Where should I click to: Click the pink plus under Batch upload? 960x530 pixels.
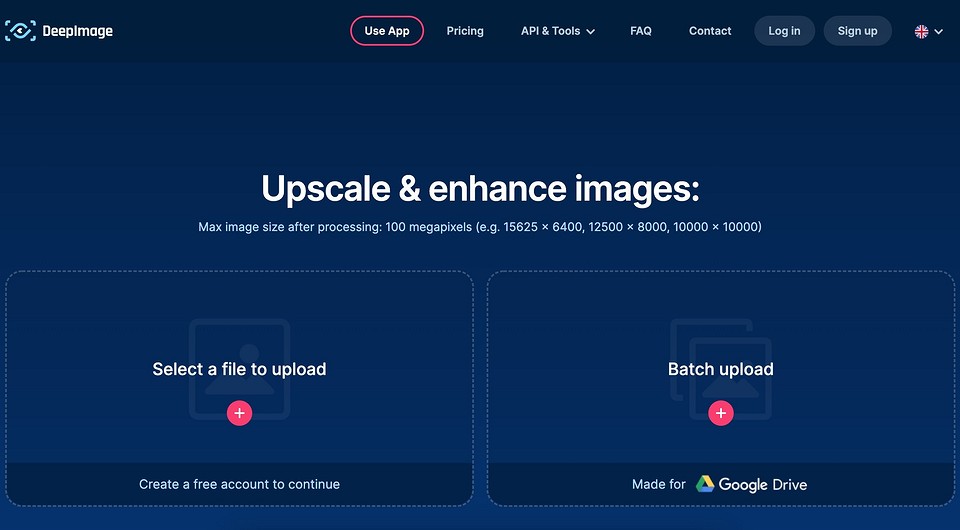click(721, 413)
